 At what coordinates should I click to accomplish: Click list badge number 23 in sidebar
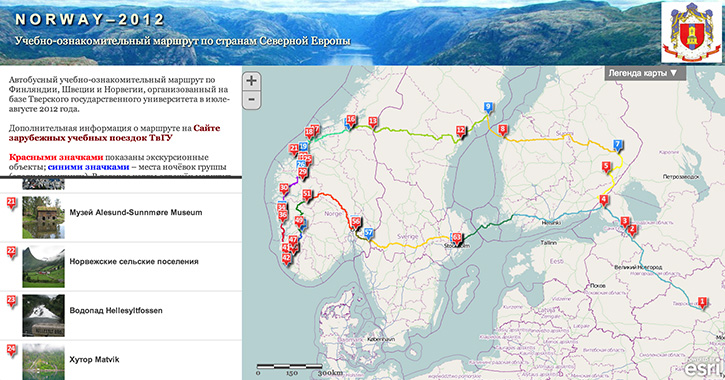[x=12, y=301]
